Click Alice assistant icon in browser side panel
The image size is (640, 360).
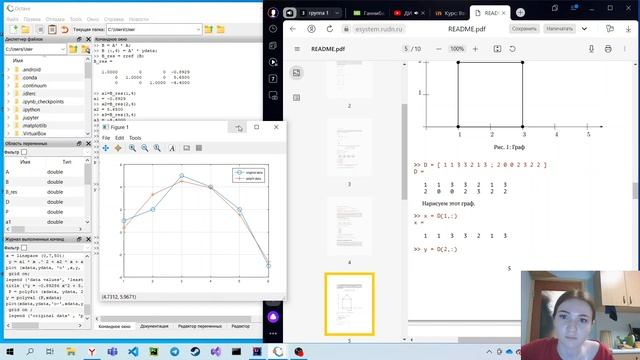point(273,317)
